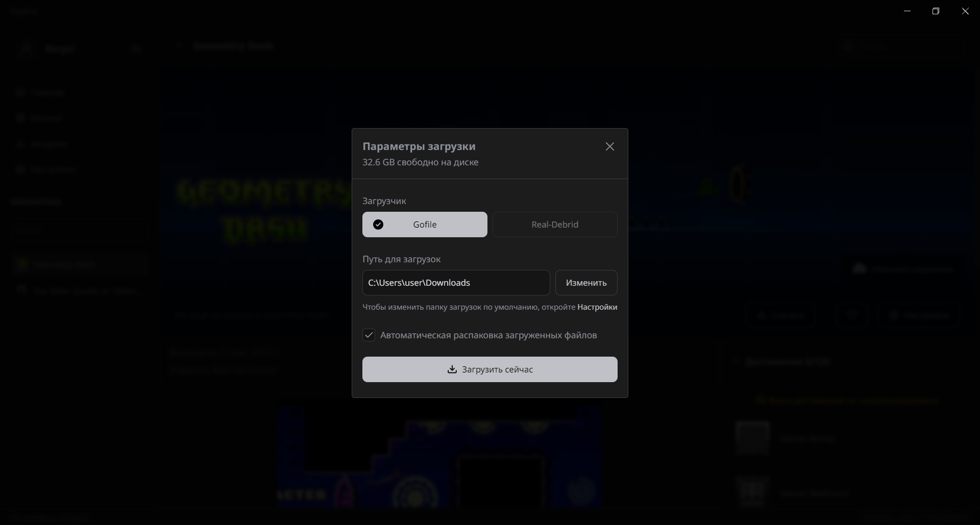This screenshot has width=980, height=525.
Task: Click the download path field showing C:\Users\user\Downloads
Action: pyautogui.click(x=456, y=283)
